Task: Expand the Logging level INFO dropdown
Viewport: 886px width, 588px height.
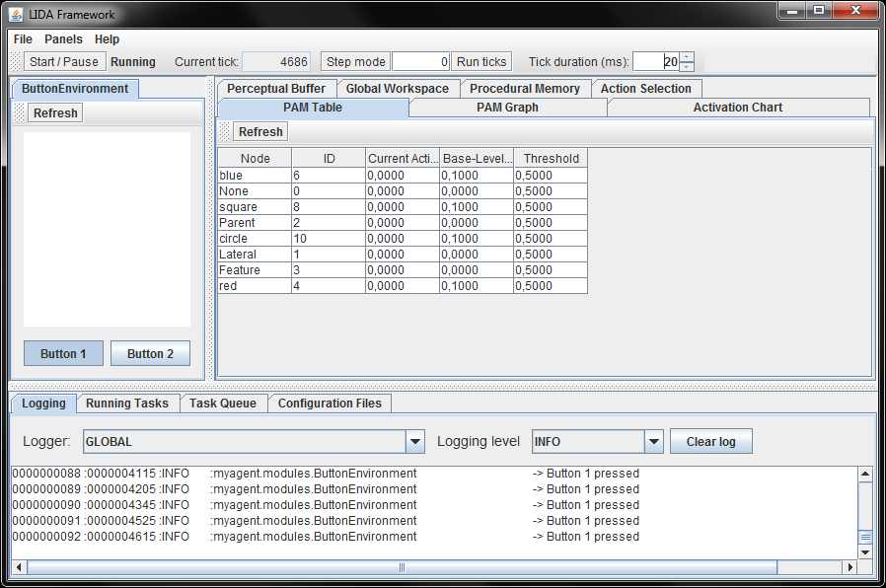Action: (x=653, y=442)
